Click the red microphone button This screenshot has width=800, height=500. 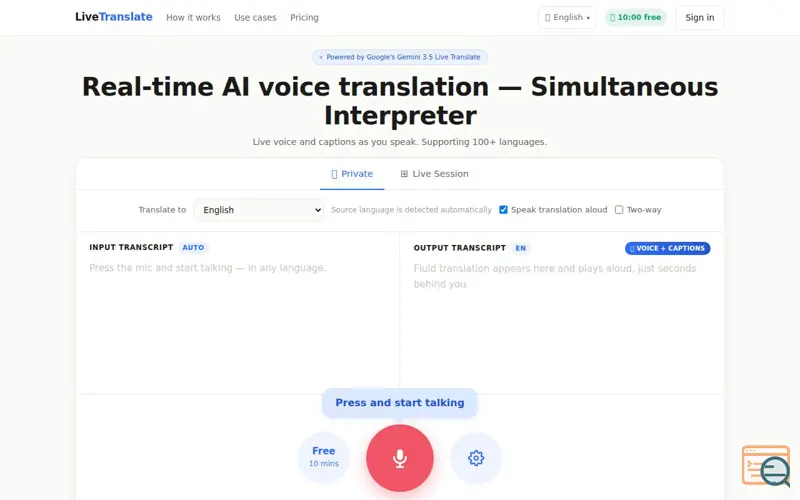coord(399,458)
